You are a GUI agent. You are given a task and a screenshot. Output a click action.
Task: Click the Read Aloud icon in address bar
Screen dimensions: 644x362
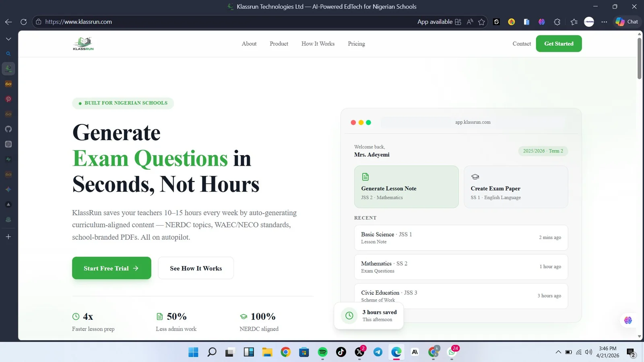(470, 22)
